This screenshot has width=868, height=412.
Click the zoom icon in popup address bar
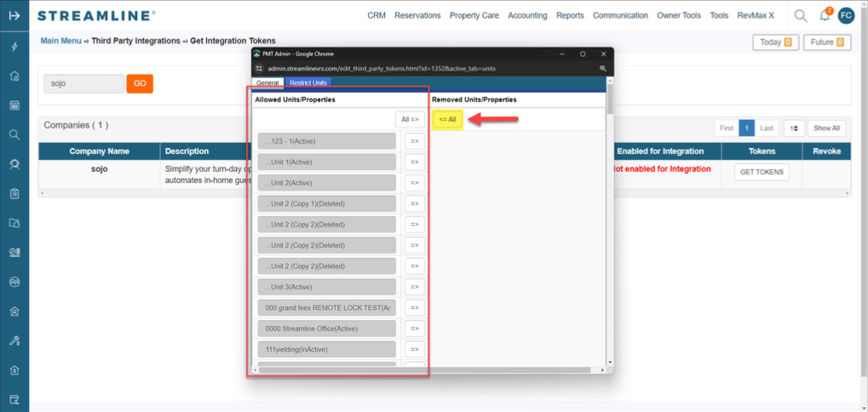click(x=602, y=68)
